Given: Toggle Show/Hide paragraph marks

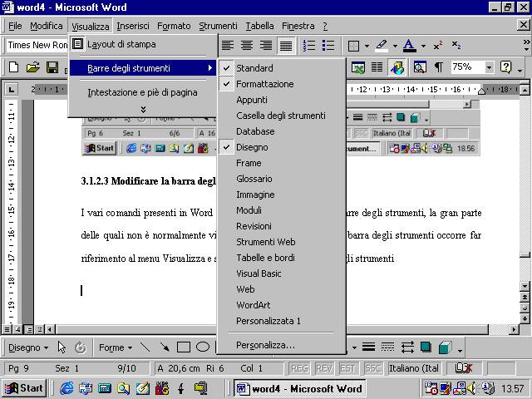Looking at the screenshot, I should pos(439,67).
